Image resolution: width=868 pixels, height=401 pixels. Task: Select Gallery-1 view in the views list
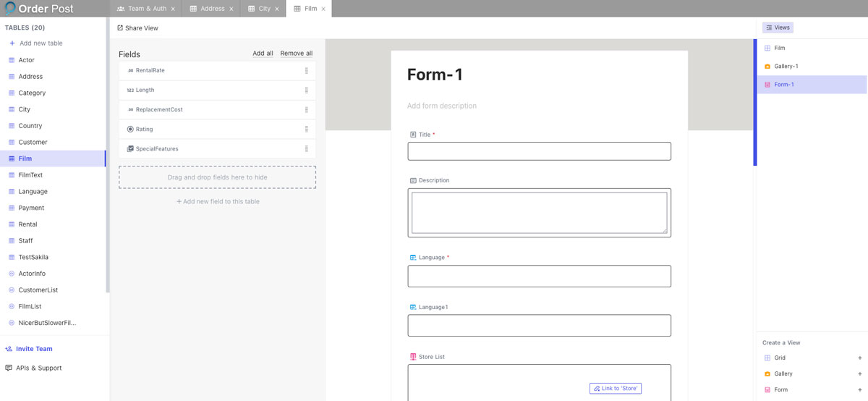tap(786, 67)
